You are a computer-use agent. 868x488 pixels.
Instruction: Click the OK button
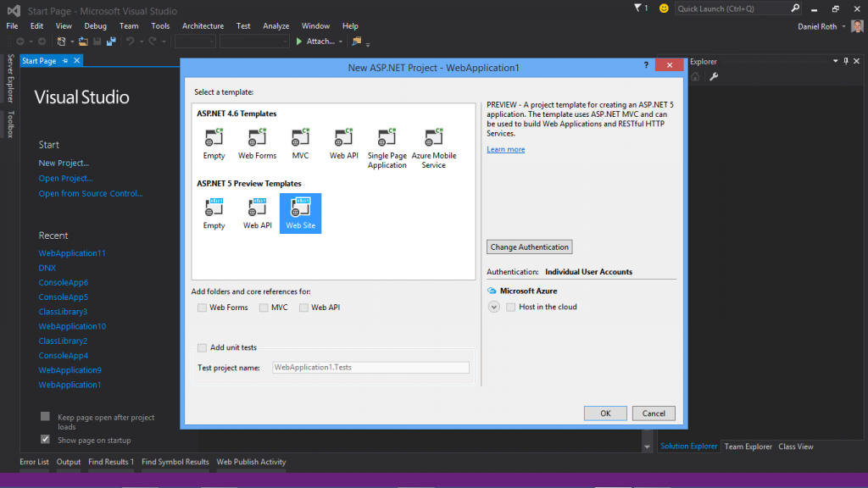[605, 413]
